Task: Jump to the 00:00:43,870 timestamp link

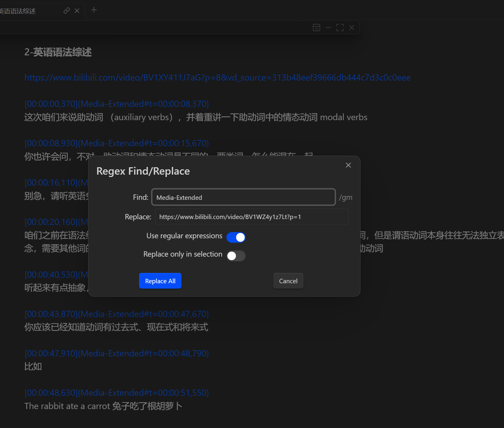Action: [116, 314]
